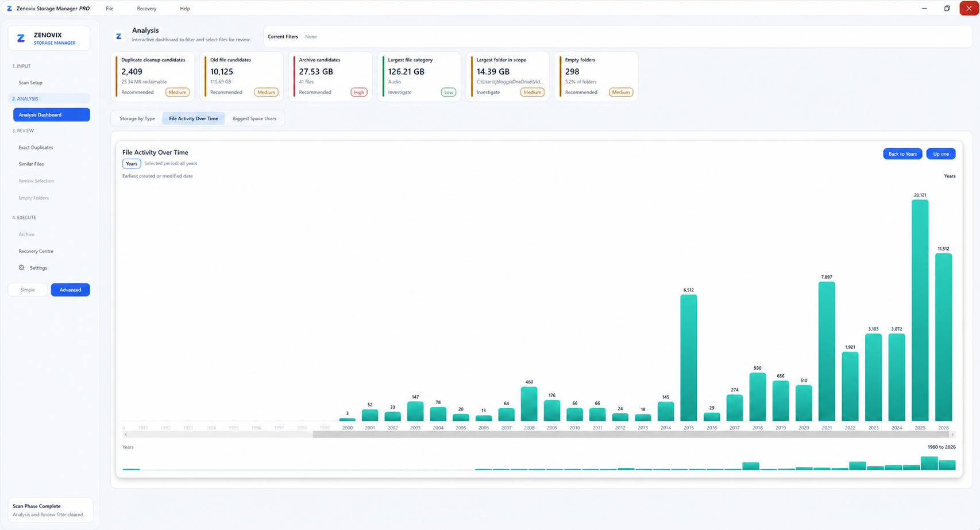The width and height of the screenshot is (980, 530).
Task: Click Earliest created or modified date label
Action: point(157,176)
